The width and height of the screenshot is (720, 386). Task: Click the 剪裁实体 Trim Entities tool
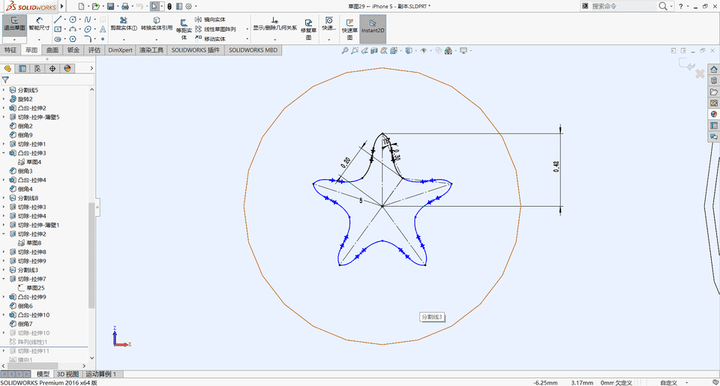coord(124,24)
